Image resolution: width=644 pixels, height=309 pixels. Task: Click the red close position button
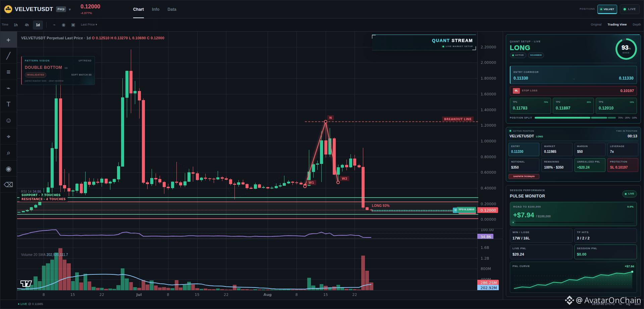[524, 176]
